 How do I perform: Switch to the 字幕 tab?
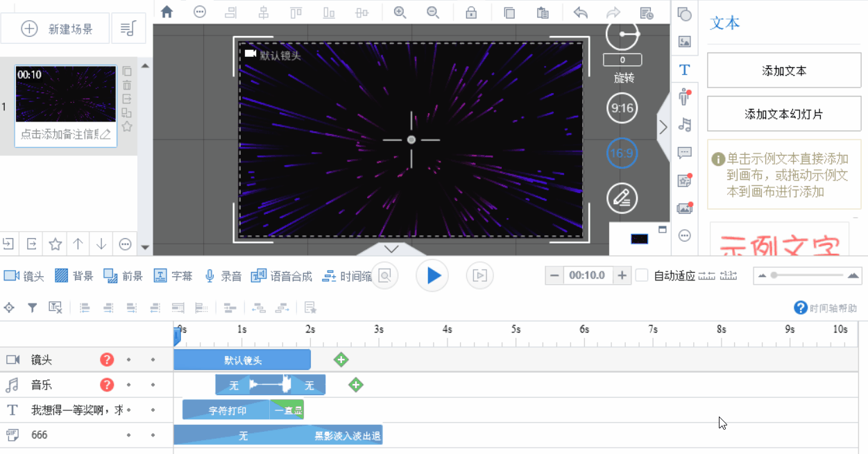(x=173, y=276)
